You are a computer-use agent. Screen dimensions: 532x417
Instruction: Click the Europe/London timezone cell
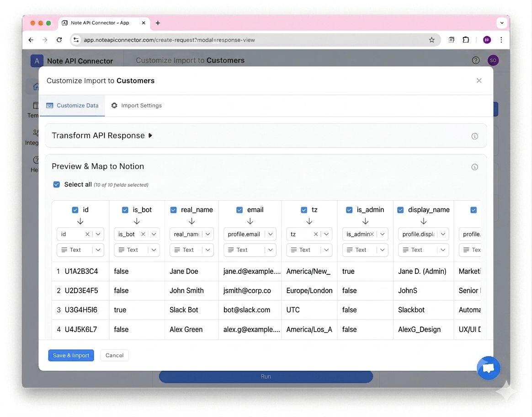(309, 291)
